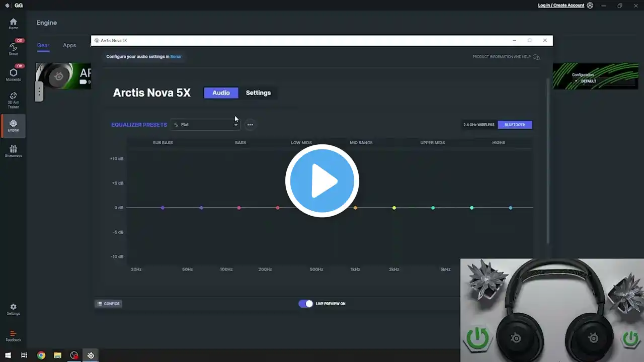Go to Home in the GG sidebar
This screenshot has width=644, height=362.
pyautogui.click(x=13, y=24)
